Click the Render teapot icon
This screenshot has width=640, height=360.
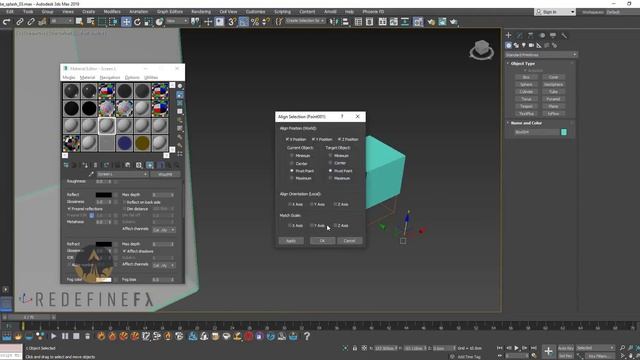[453, 22]
